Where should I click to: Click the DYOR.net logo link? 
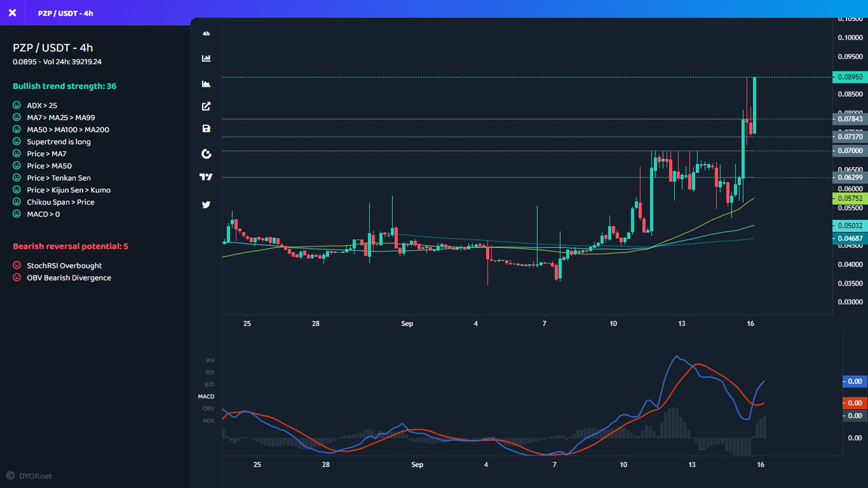(x=30, y=476)
